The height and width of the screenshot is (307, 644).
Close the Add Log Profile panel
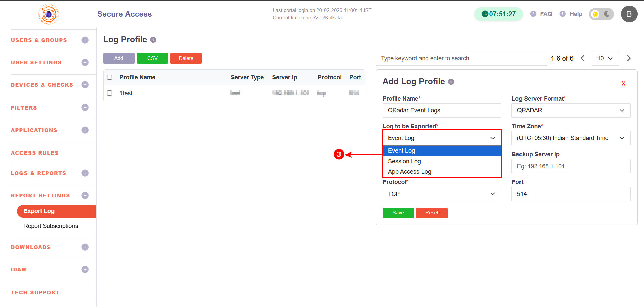click(623, 84)
